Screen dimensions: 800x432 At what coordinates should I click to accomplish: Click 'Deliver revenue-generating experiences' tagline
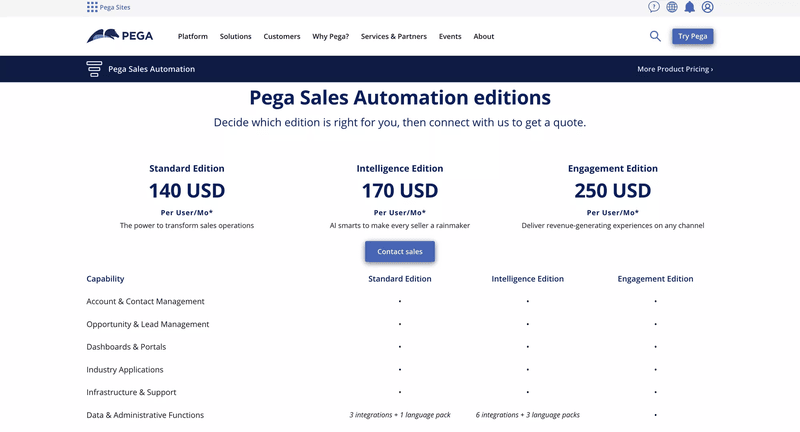[x=613, y=225]
